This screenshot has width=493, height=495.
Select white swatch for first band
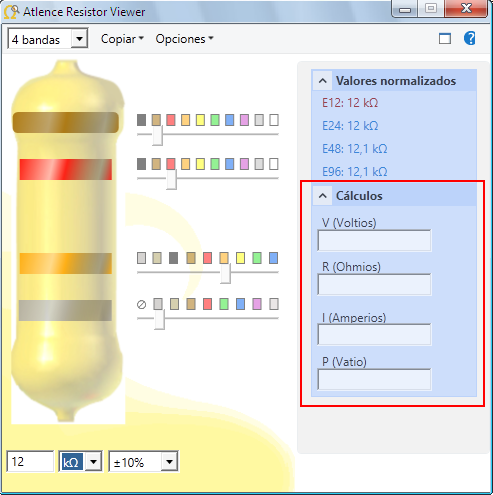(274, 120)
